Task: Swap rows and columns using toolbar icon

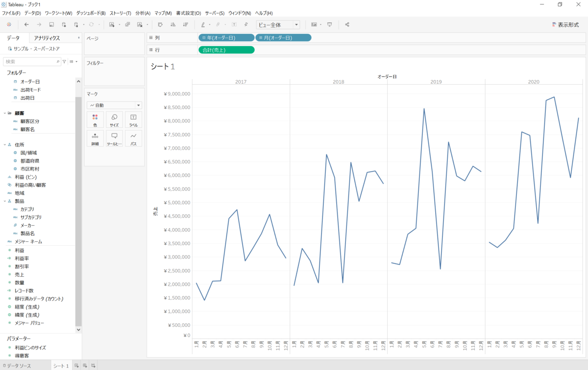Action: point(160,24)
